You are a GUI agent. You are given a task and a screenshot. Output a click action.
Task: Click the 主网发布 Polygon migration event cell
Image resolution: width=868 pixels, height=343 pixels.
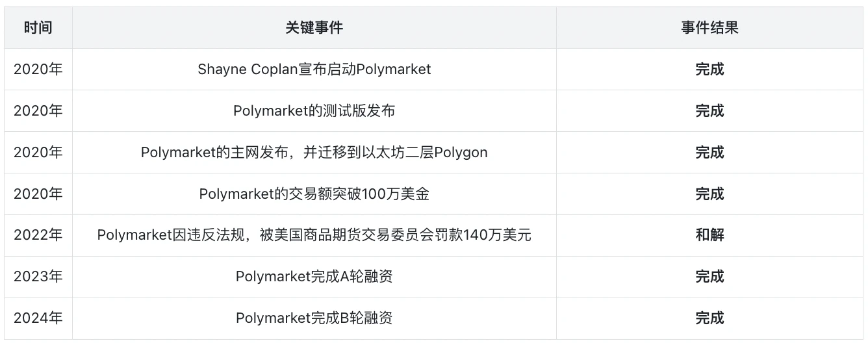pos(314,153)
